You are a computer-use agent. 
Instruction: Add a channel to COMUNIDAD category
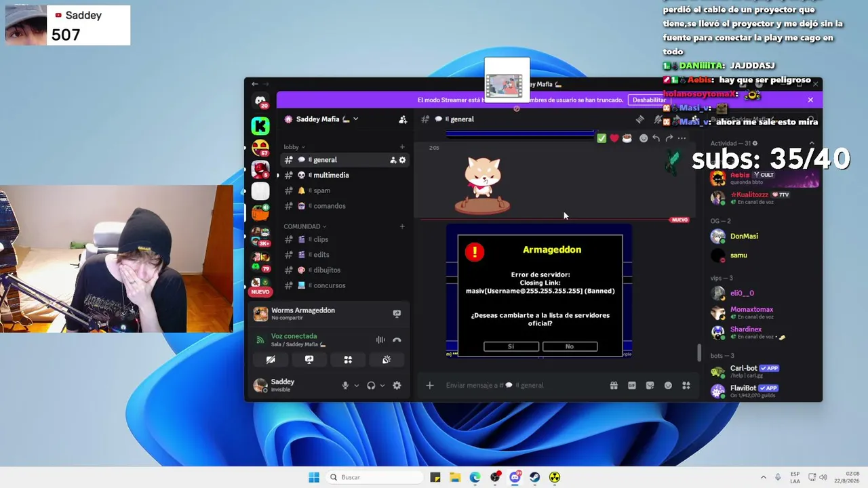click(x=402, y=226)
